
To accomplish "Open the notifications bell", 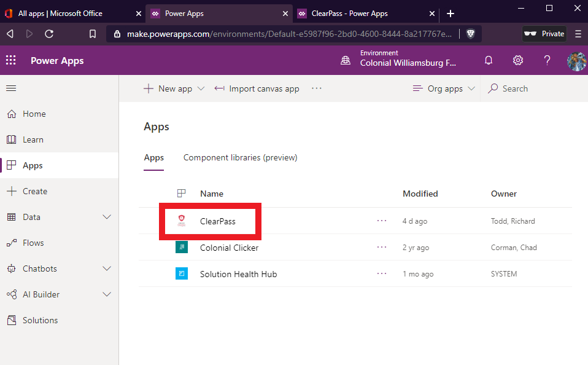I will (488, 60).
